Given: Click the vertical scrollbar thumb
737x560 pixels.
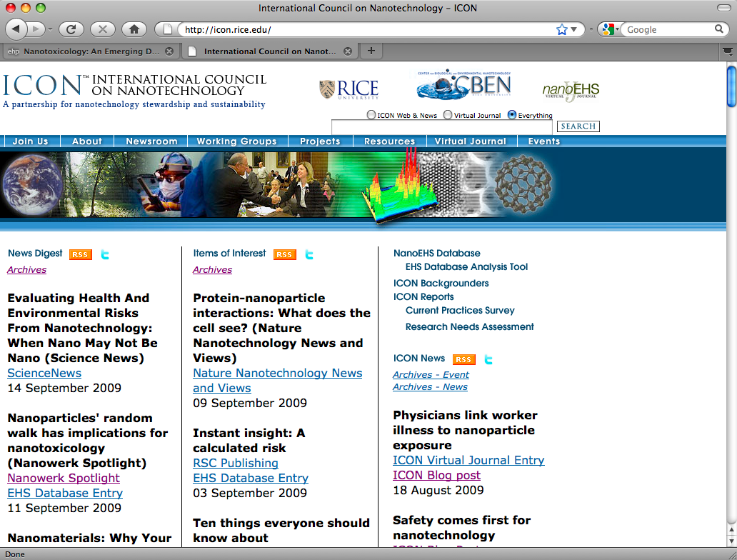Looking at the screenshot, I should click(731, 87).
